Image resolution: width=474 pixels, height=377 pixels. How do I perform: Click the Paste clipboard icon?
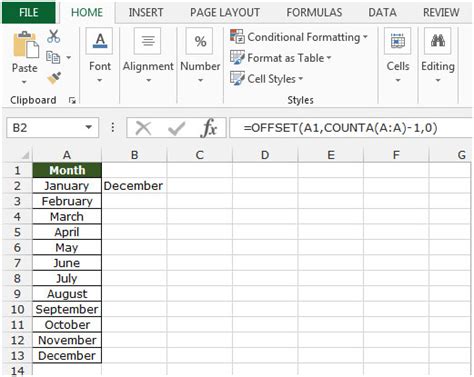point(25,45)
